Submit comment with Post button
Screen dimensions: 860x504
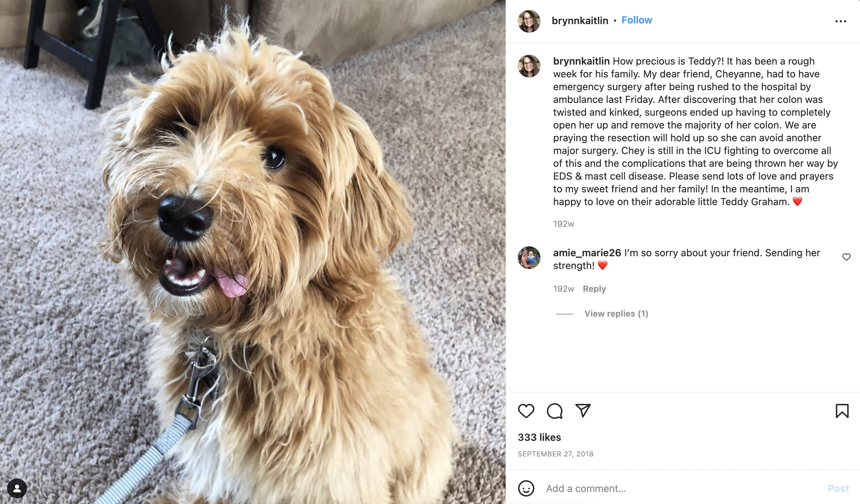point(838,488)
